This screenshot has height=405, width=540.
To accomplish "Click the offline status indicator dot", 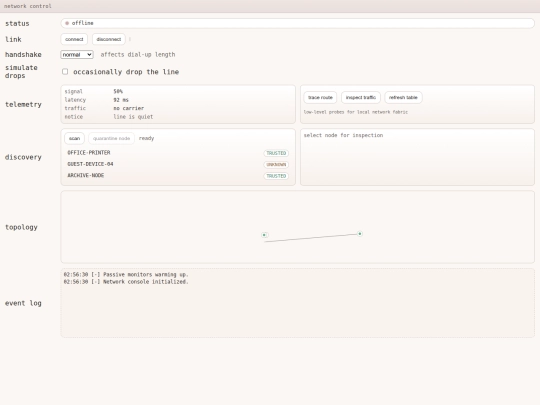I will coord(67,23).
